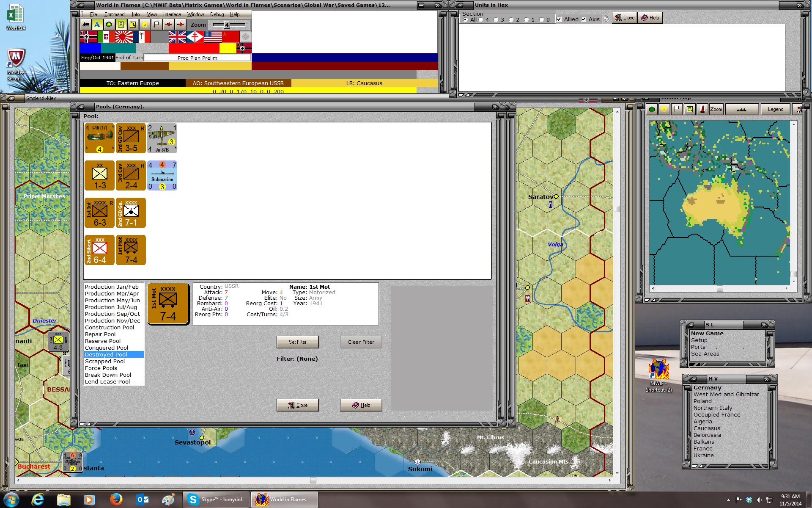Click the white flag toolbar icon in main window

[156, 25]
